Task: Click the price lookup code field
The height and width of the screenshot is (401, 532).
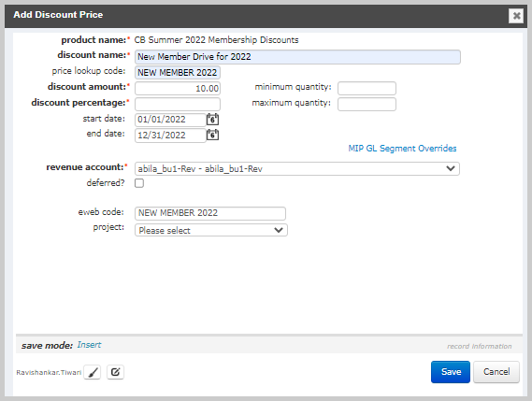Action: pos(178,72)
